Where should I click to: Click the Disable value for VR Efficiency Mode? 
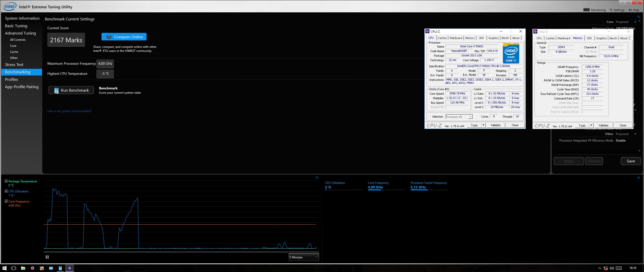pos(621,141)
